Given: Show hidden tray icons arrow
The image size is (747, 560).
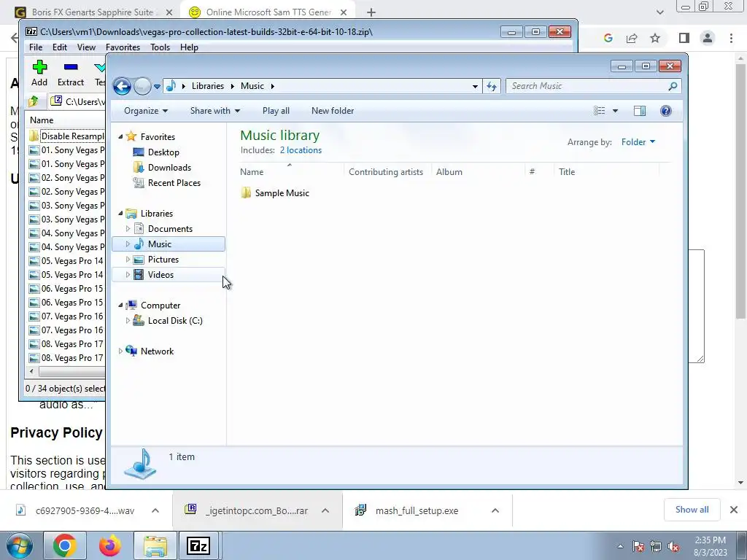Looking at the screenshot, I should (620, 547).
